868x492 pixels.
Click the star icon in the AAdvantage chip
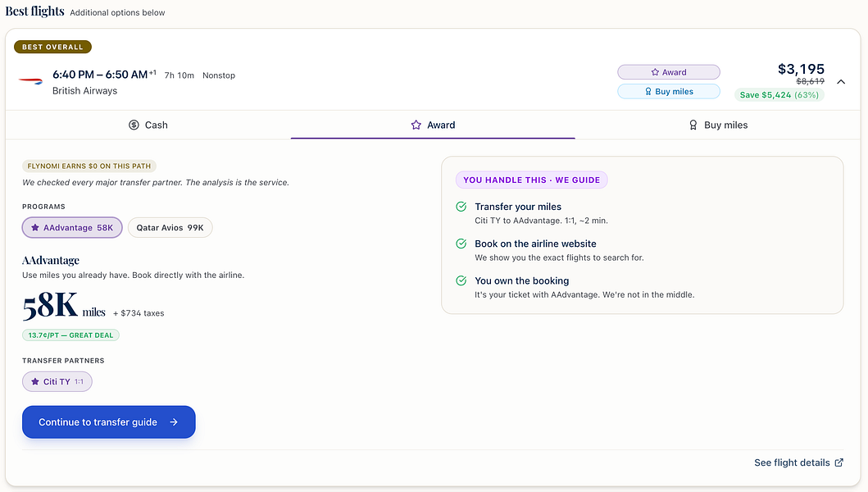[x=35, y=228]
